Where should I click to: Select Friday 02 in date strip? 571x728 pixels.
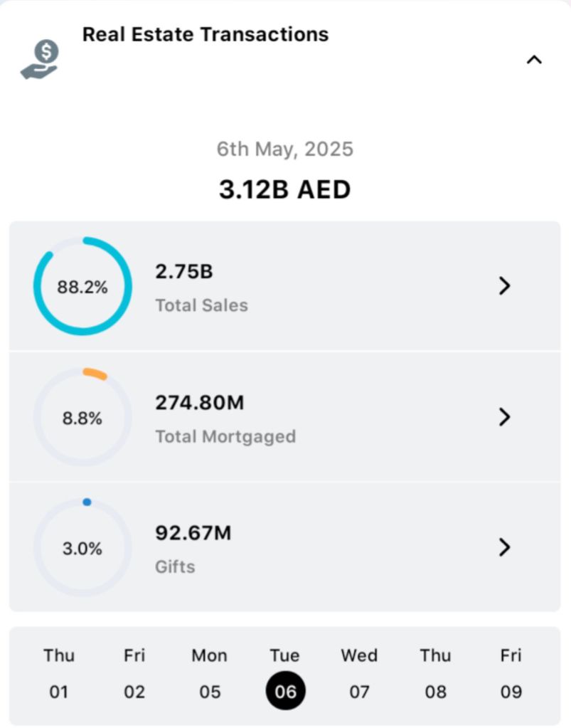tap(134, 673)
